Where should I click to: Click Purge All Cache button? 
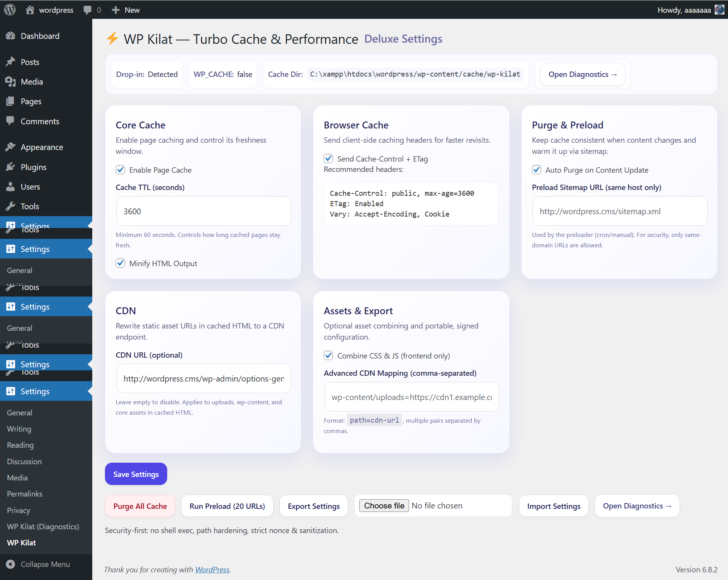[x=140, y=506]
